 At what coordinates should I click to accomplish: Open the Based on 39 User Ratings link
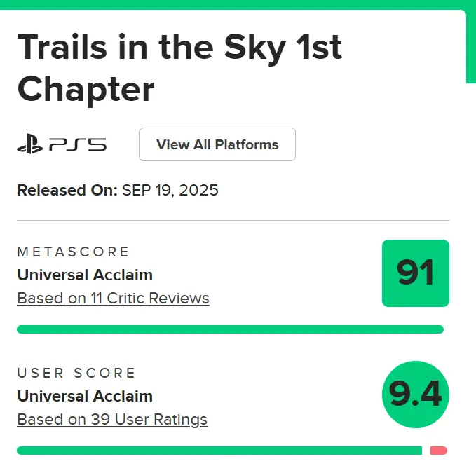112,420
